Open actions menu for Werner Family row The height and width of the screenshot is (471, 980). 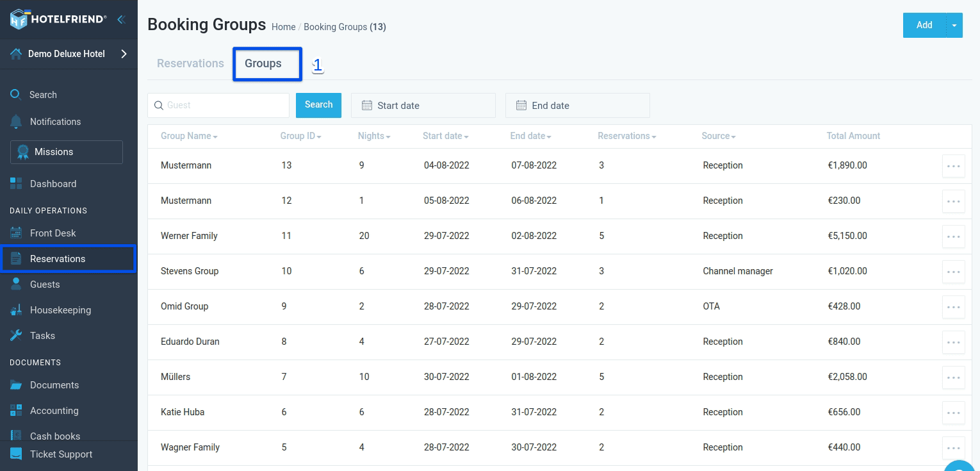[954, 236]
